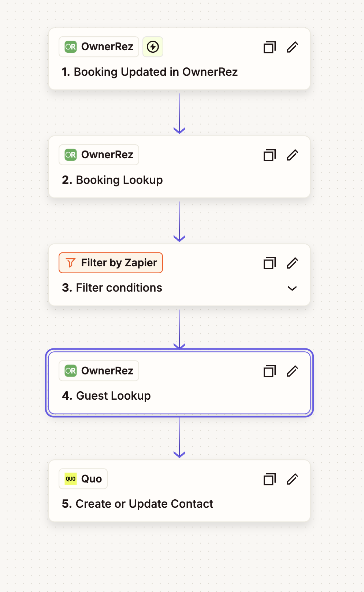Click the Quo app badge

83,479
